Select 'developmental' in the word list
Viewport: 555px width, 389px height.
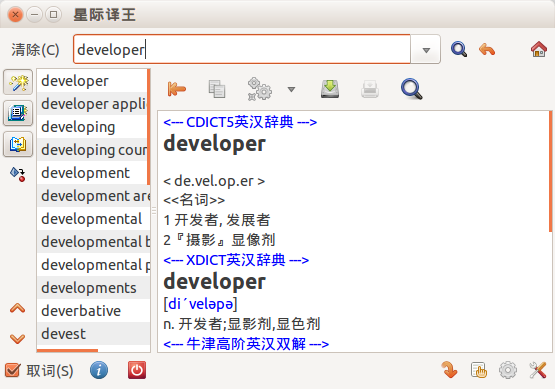[93, 219]
